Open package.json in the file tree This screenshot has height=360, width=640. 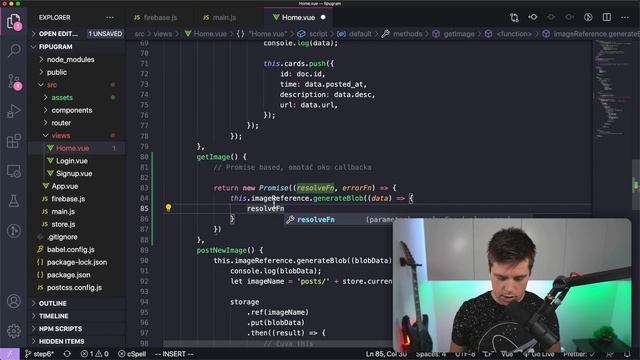click(x=69, y=275)
